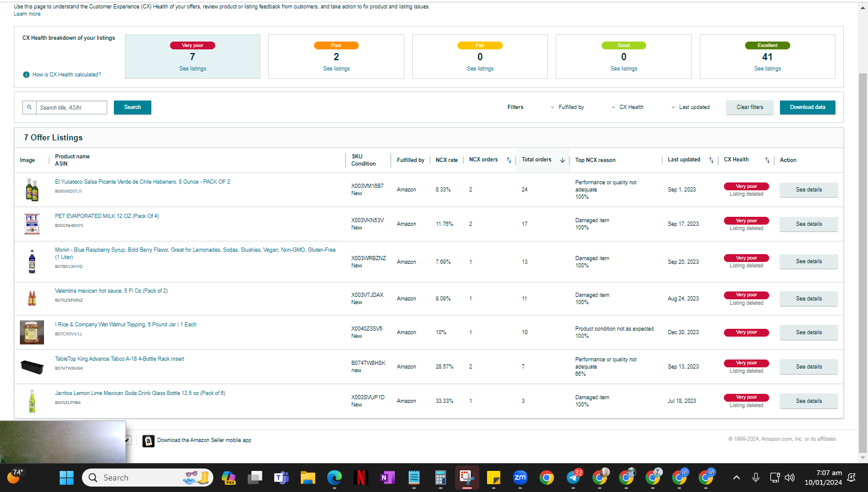Image resolution: width=868 pixels, height=492 pixels.
Task: Click the Download data button
Action: [808, 107]
